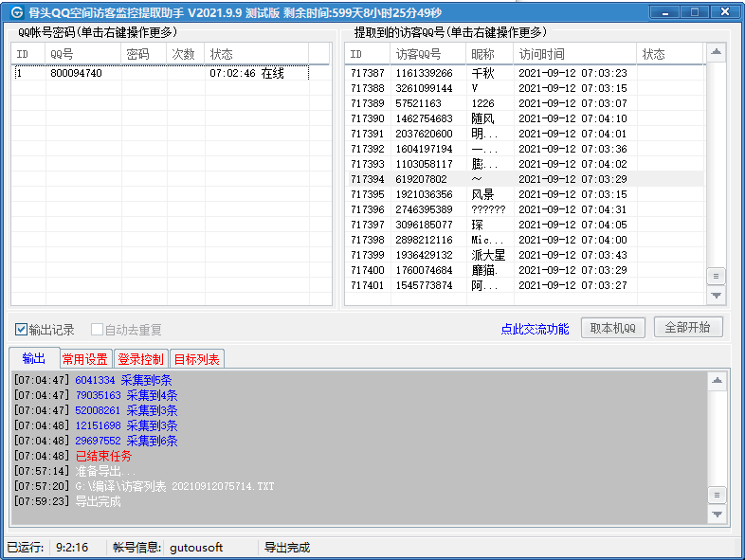Select visitor row 717387 with QQ 1161339266
The height and width of the screenshot is (560, 745).
point(525,73)
